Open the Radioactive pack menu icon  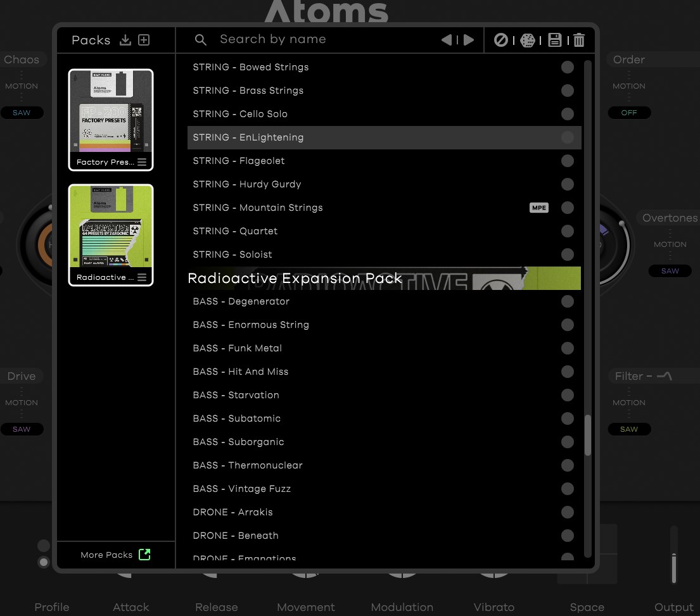(x=142, y=277)
